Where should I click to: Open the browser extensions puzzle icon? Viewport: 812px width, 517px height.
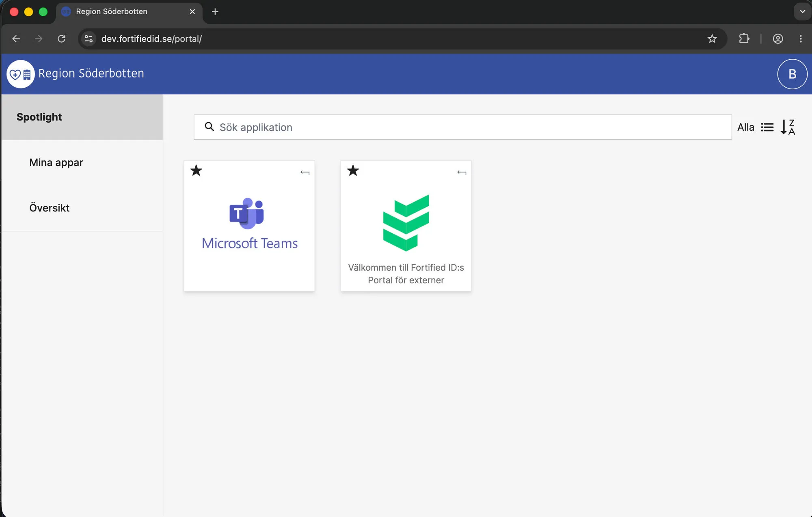pos(744,39)
